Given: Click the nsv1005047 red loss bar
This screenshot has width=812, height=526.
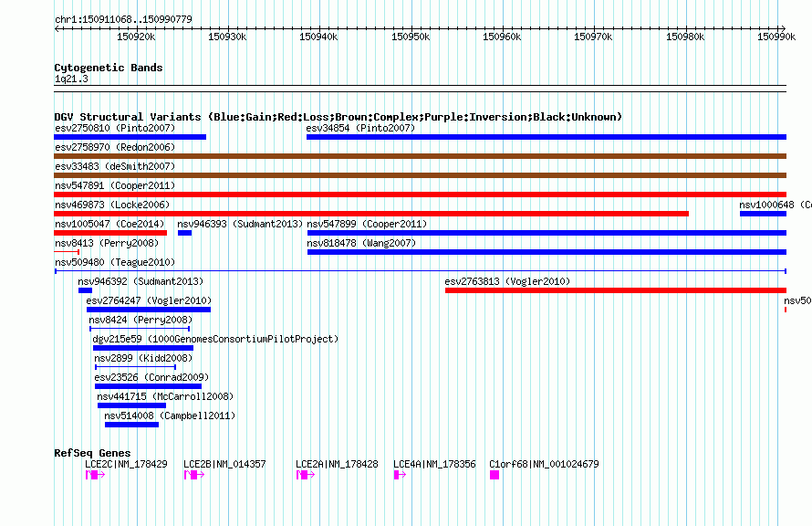Looking at the screenshot, I should pyautogui.click(x=110, y=233).
